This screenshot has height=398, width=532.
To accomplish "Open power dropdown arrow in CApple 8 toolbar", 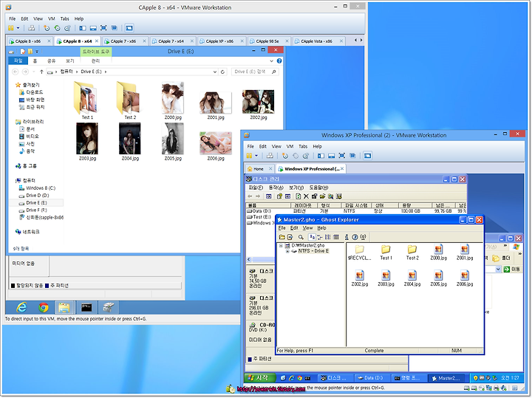I will [x=18, y=28].
